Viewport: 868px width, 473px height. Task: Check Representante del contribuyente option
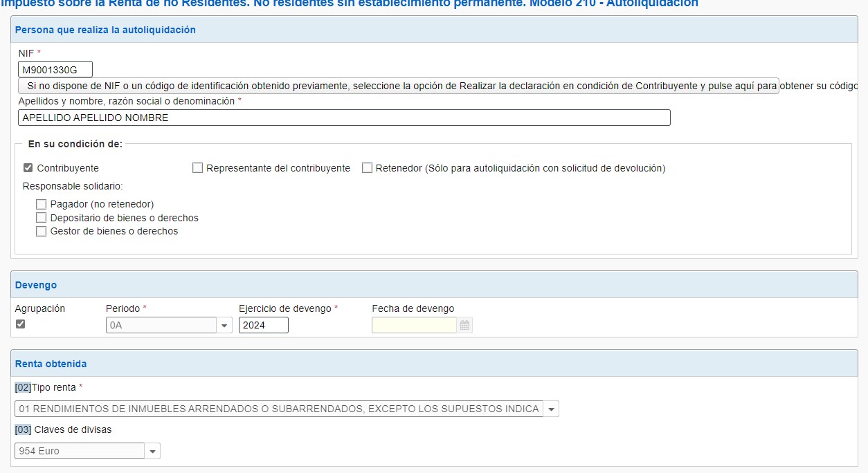pos(198,168)
